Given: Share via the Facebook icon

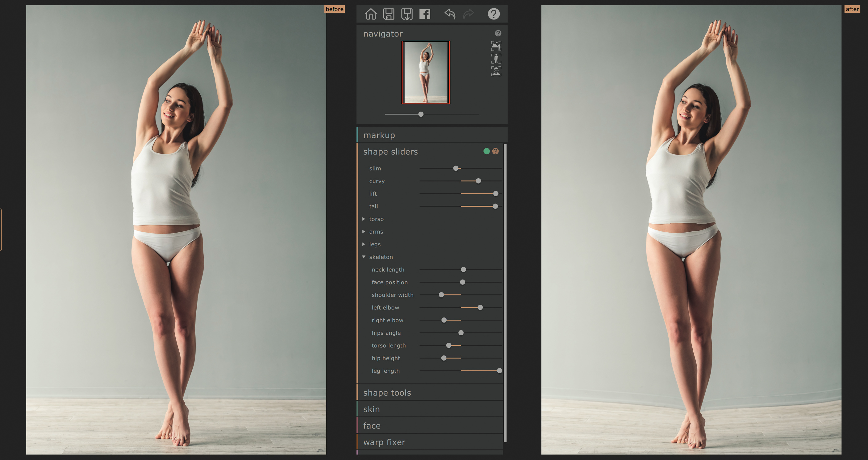Looking at the screenshot, I should pyautogui.click(x=424, y=14).
